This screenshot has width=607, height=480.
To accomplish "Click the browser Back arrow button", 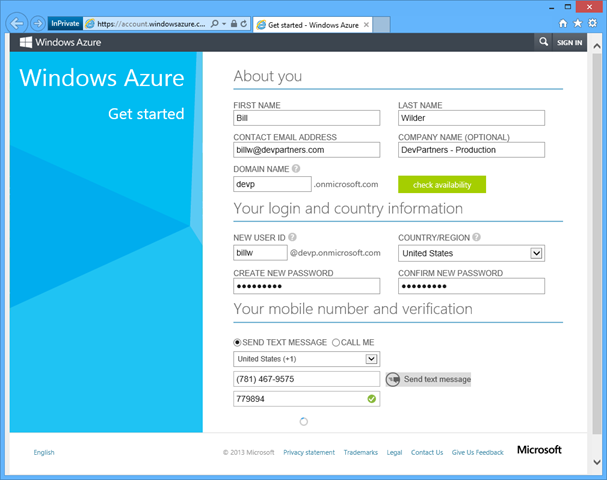I will (16, 22).
